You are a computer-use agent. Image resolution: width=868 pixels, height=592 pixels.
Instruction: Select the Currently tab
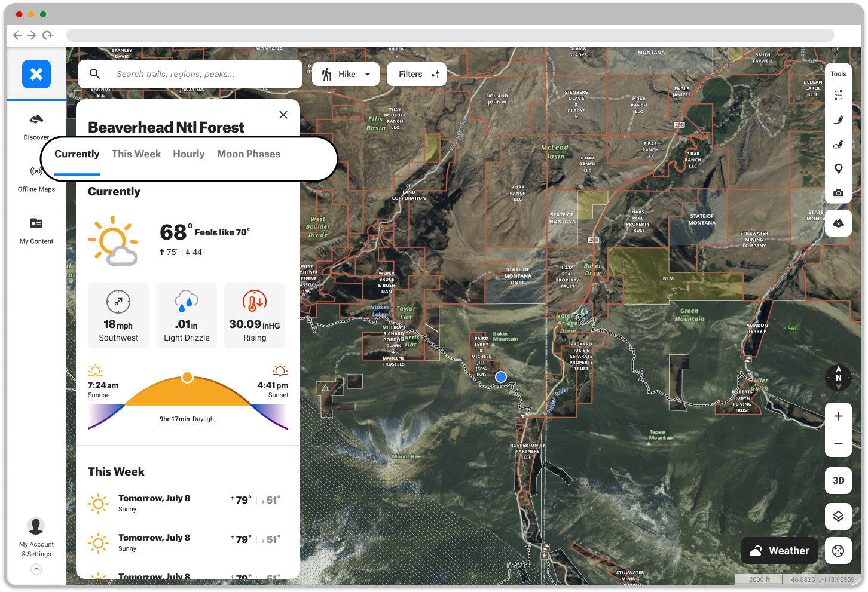[77, 154]
